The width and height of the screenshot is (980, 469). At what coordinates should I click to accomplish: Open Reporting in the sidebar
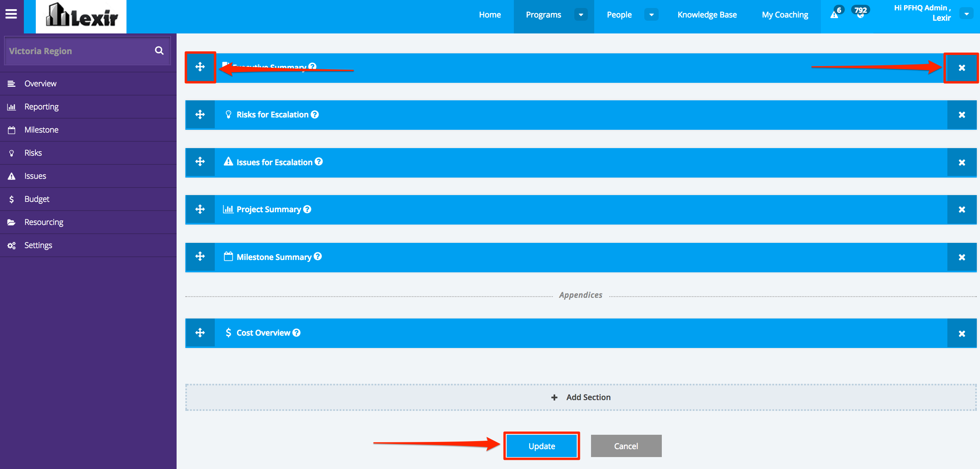click(41, 107)
